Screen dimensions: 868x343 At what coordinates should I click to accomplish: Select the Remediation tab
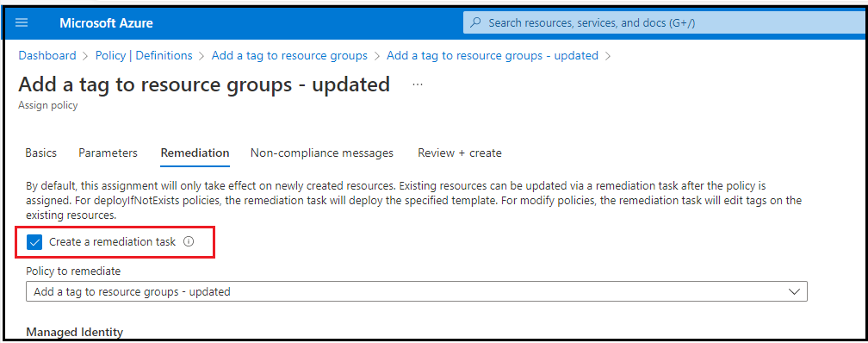coord(195,153)
